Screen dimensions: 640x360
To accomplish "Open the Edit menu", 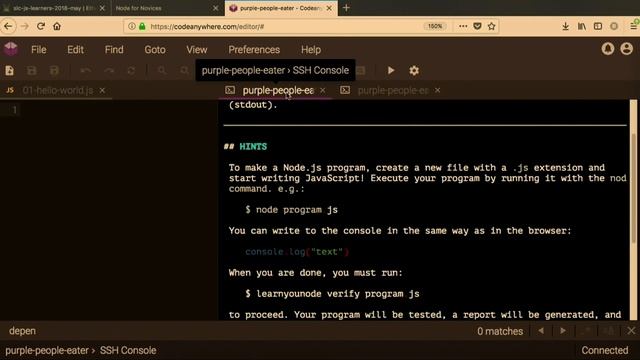I will point(76,50).
